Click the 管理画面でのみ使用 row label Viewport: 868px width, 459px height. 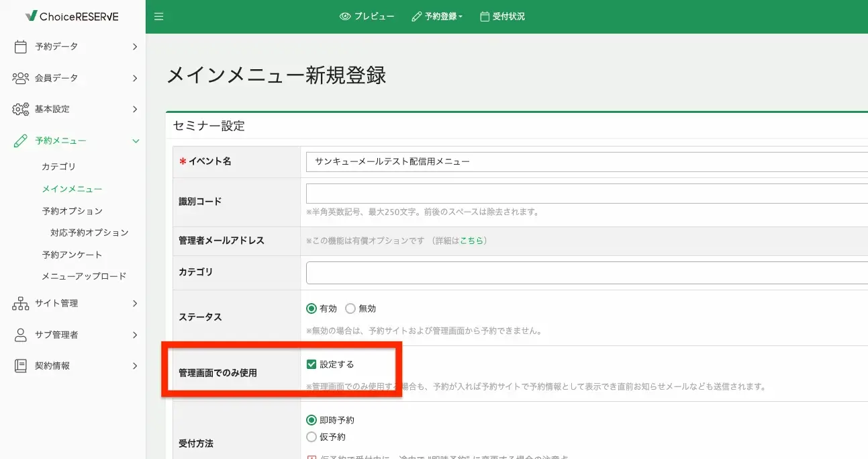click(218, 372)
